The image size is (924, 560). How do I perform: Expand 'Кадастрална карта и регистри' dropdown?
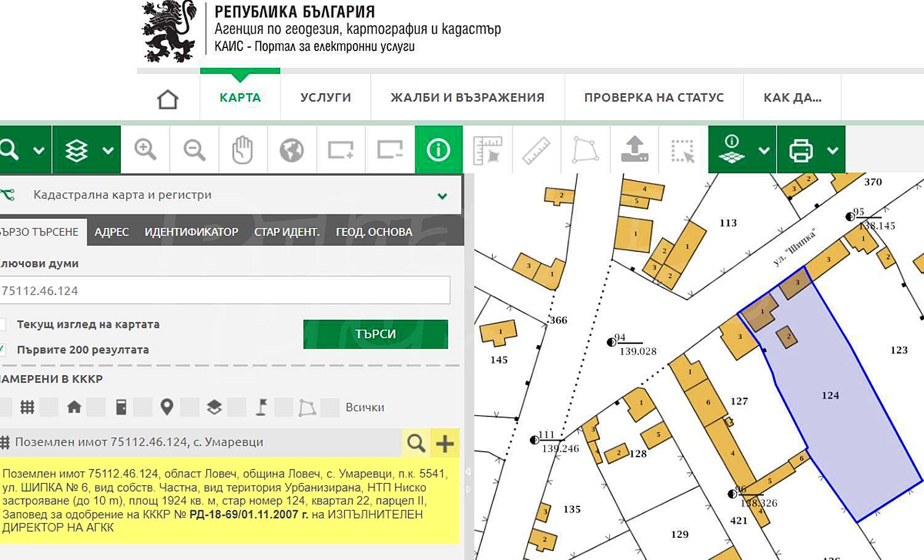(442, 196)
